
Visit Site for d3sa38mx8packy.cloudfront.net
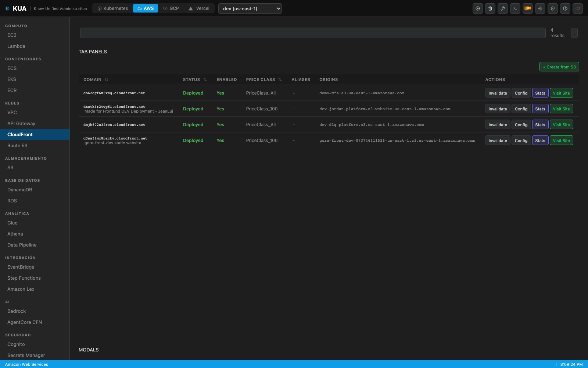point(561,141)
